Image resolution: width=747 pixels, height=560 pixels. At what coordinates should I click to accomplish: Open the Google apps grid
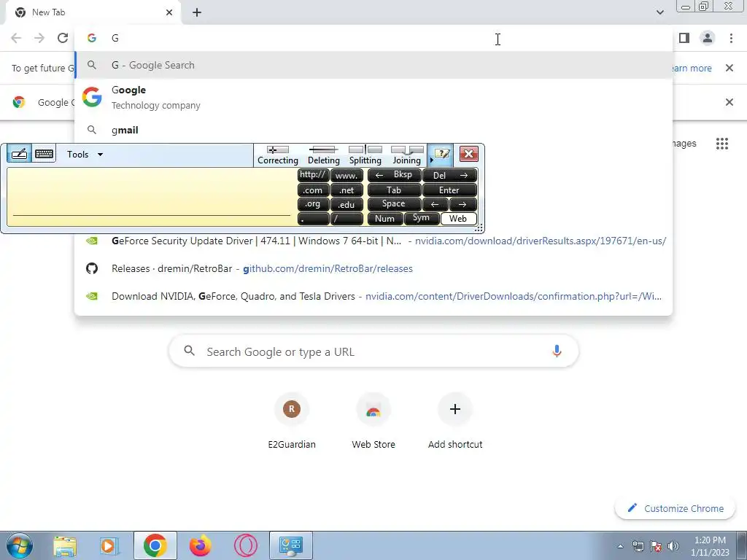[722, 144]
